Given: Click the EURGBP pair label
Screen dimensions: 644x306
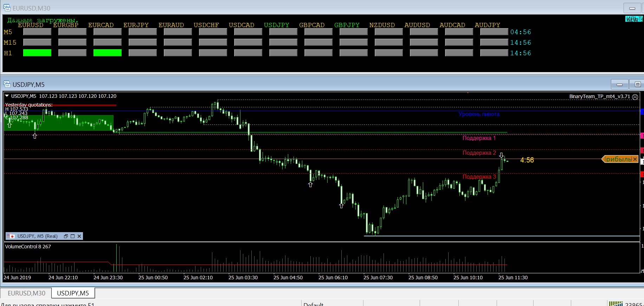Looking at the screenshot, I should coord(66,25).
